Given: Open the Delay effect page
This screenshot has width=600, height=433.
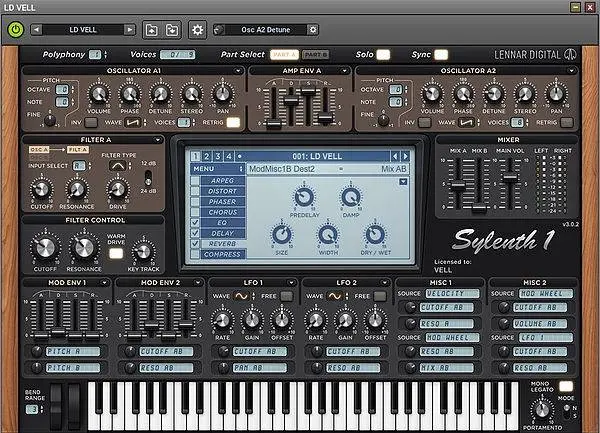Looking at the screenshot, I should [222, 233].
